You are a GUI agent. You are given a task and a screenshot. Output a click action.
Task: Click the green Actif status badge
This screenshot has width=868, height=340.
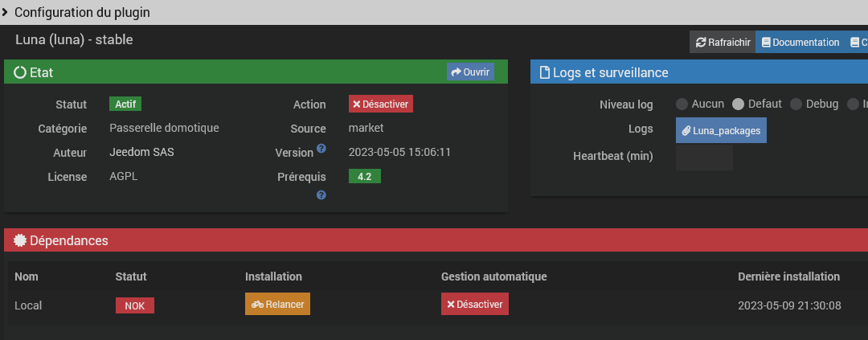tap(125, 104)
